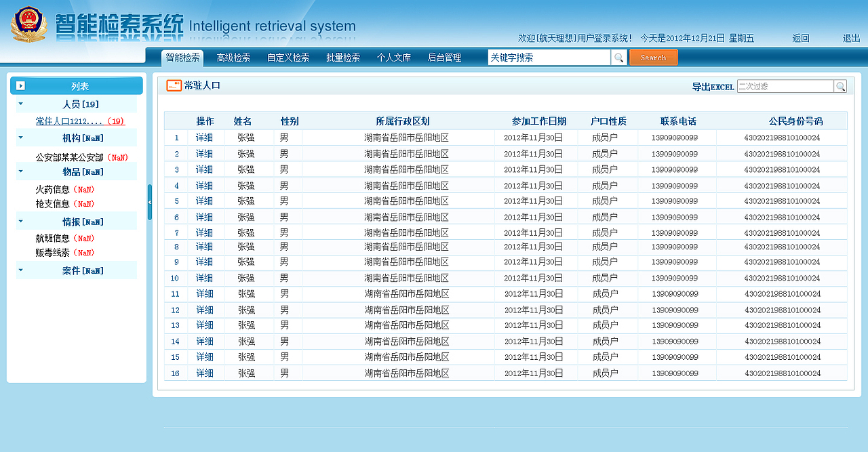The height and width of the screenshot is (452, 868).
Task: Switch to the 自定义检索 tab
Action: 288,58
